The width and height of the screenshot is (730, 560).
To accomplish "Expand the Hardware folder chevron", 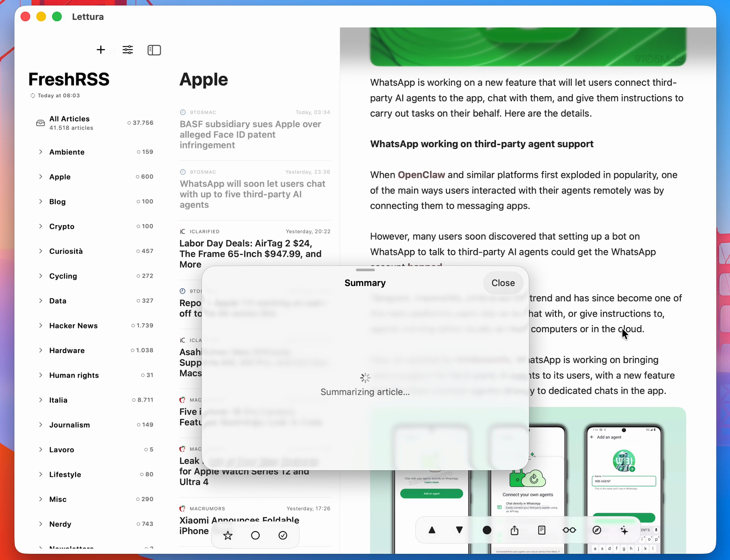I will 41,350.
